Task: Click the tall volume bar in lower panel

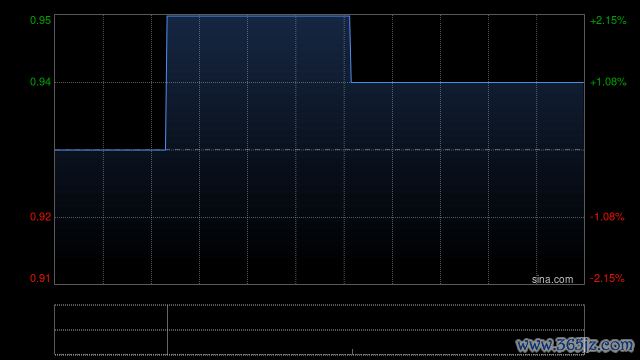Action: [x=167, y=330]
